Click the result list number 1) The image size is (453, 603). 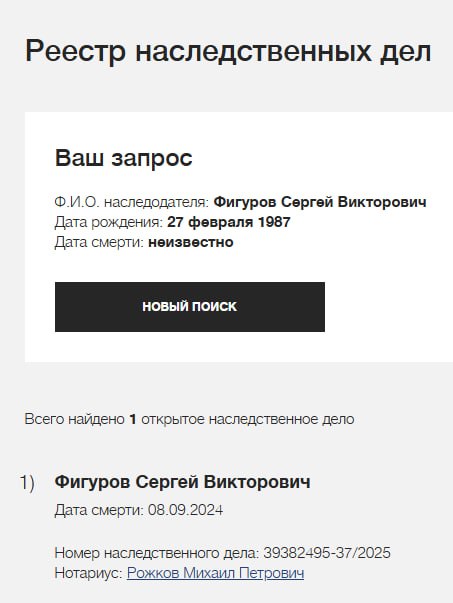click(27, 482)
